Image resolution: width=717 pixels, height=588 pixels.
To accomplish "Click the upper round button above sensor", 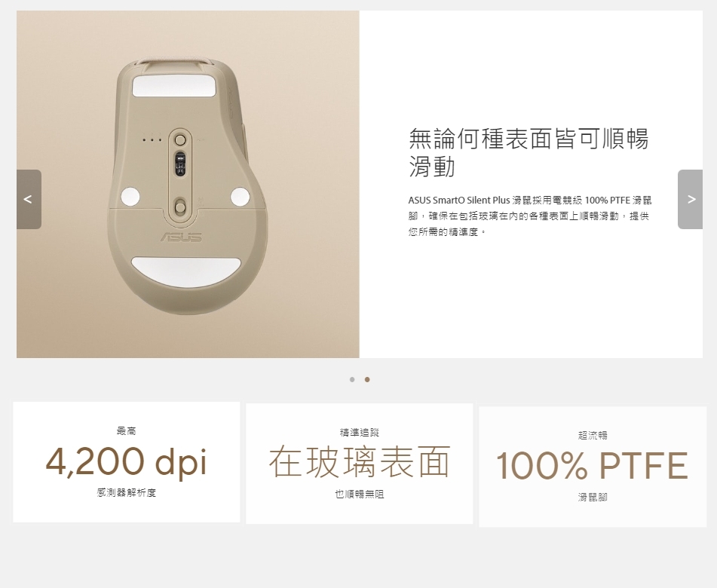I will click(180, 139).
